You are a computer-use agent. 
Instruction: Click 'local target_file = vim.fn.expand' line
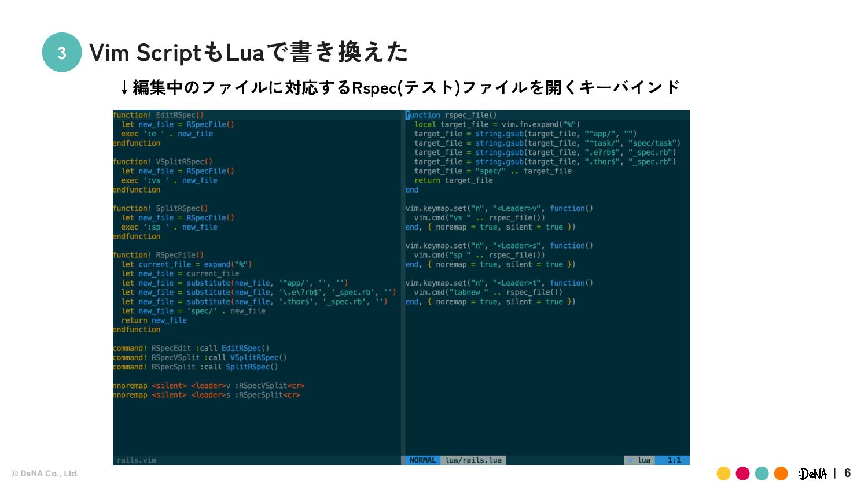coord(497,124)
